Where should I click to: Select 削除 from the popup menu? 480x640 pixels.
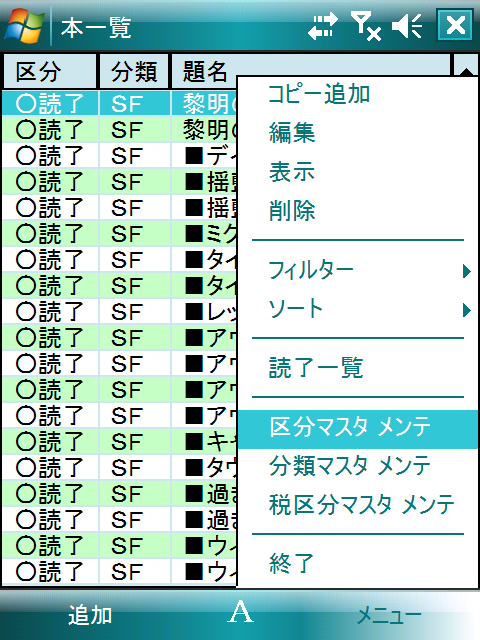pyautogui.click(x=292, y=211)
